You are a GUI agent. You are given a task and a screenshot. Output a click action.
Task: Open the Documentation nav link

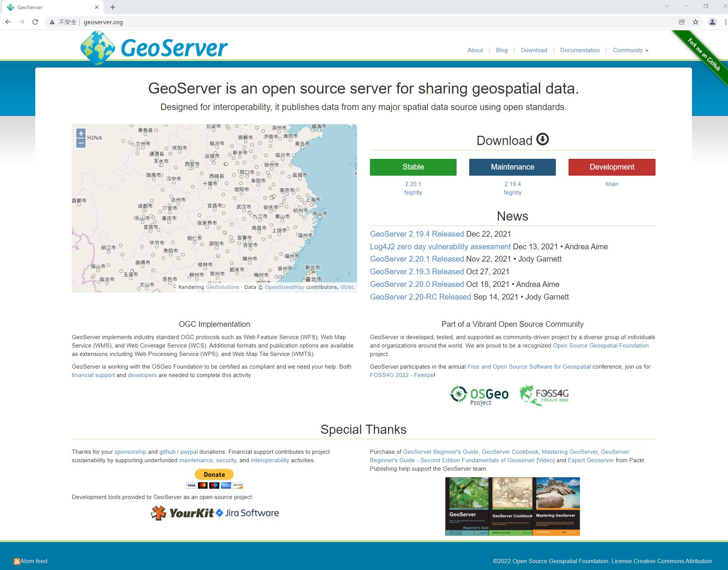[x=580, y=50]
